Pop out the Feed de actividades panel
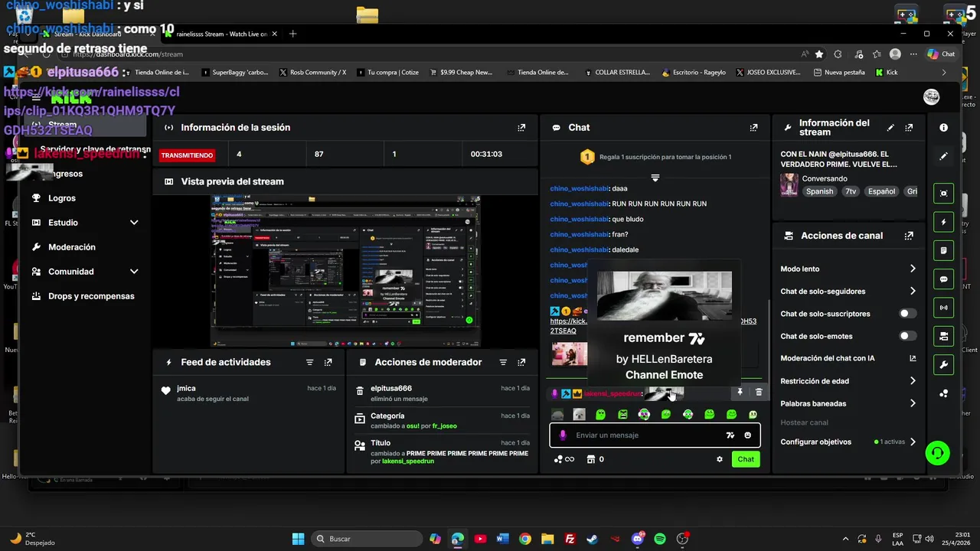Viewport: 980px width, 551px height. tap(328, 362)
